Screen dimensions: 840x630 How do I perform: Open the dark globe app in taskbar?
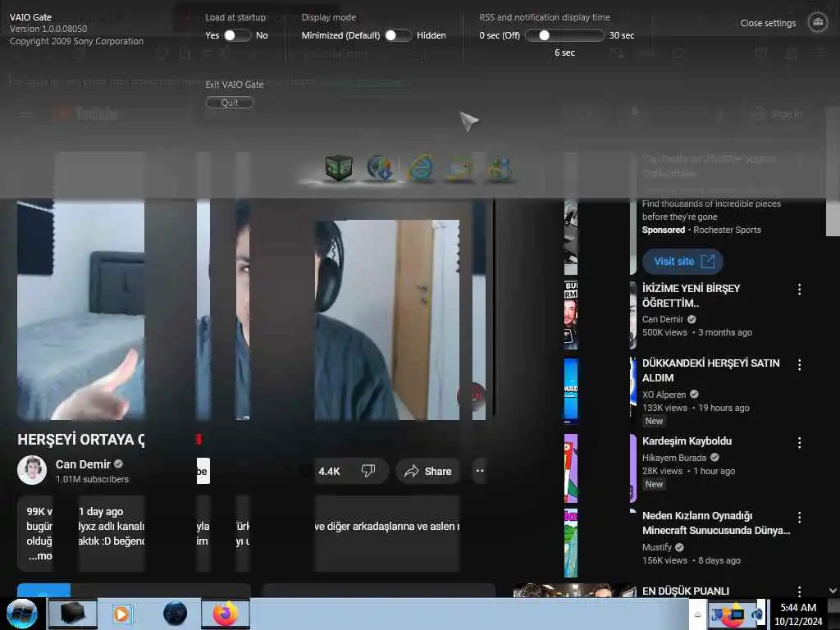click(x=176, y=614)
